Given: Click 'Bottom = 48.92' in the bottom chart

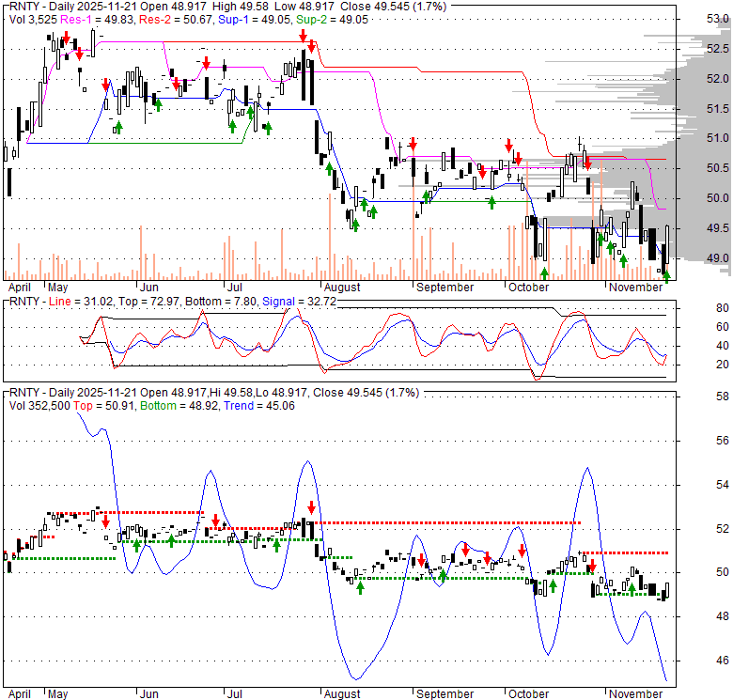Looking at the screenshot, I should pyautogui.click(x=179, y=406).
